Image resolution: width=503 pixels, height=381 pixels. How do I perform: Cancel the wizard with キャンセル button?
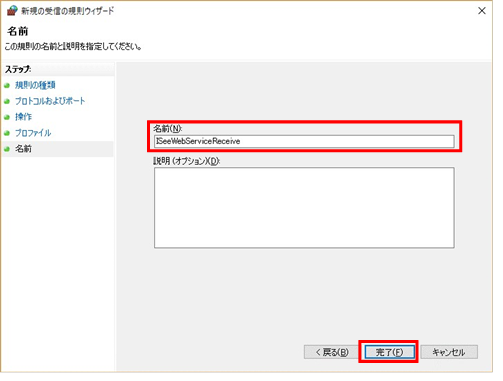click(x=449, y=352)
